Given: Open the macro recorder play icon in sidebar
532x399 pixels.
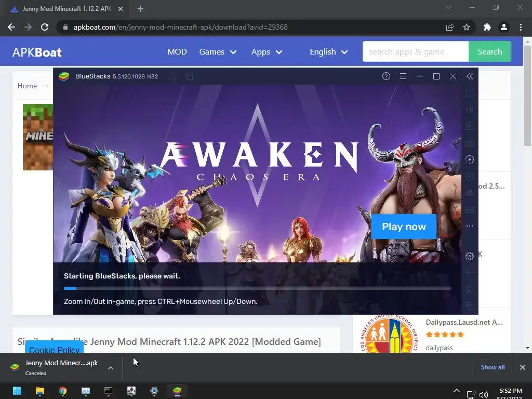Looking at the screenshot, I should click(x=470, y=159).
